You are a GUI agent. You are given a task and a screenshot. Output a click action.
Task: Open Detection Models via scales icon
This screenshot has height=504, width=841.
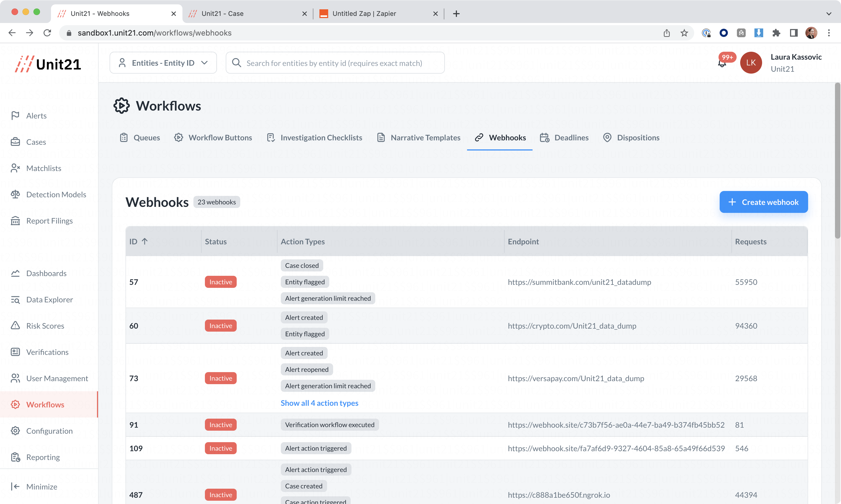pyautogui.click(x=15, y=195)
